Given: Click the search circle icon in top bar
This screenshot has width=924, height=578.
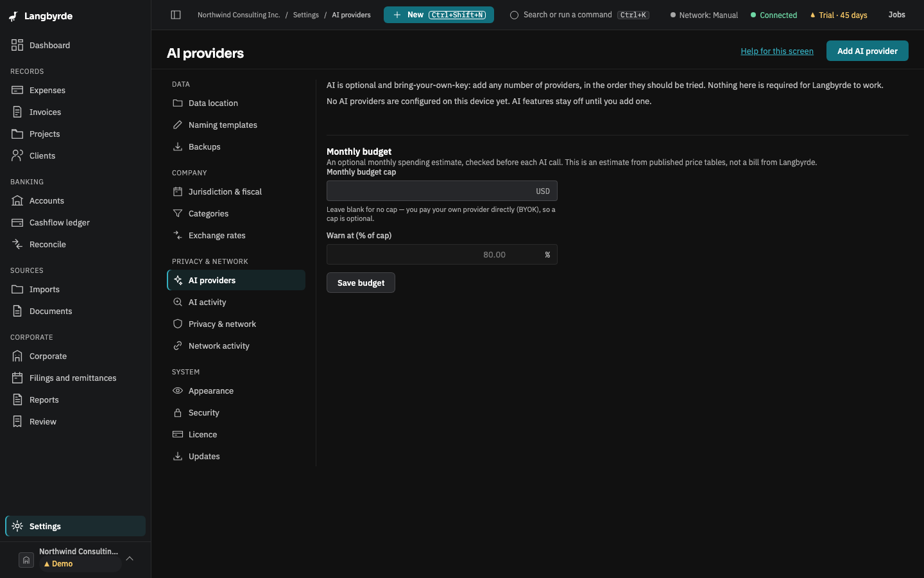Looking at the screenshot, I should (514, 15).
